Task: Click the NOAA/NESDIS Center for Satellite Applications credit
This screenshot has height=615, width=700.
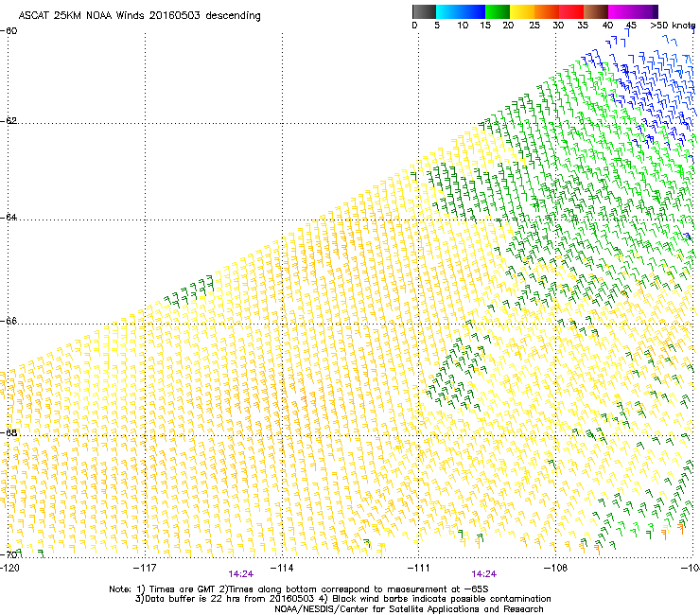Action: coord(409,609)
